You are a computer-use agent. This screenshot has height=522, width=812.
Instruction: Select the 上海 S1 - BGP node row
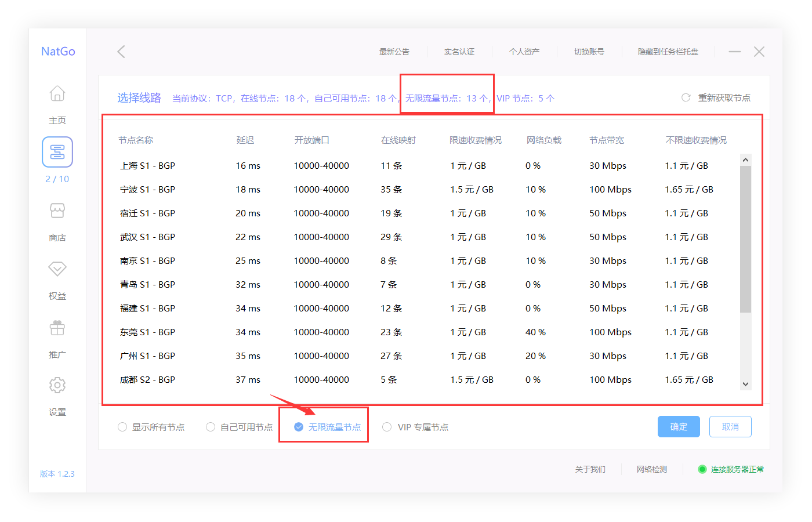click(x=426, y=166)
